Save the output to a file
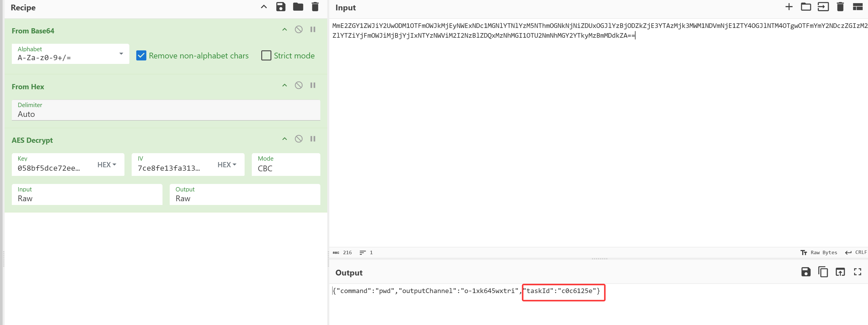This screenshot has height=325, width=868. pyautogui.click(x=806, y=272)
